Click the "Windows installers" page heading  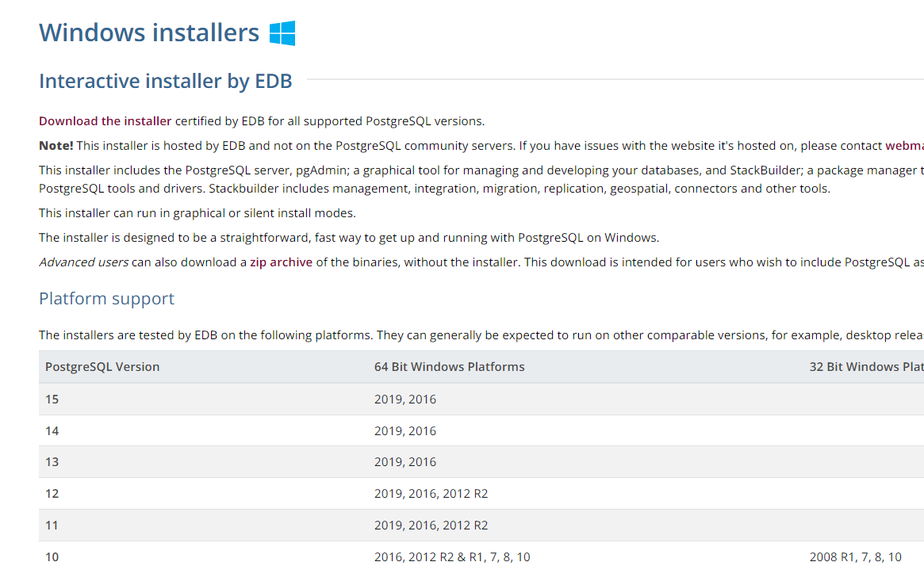[x=148, y=32]
